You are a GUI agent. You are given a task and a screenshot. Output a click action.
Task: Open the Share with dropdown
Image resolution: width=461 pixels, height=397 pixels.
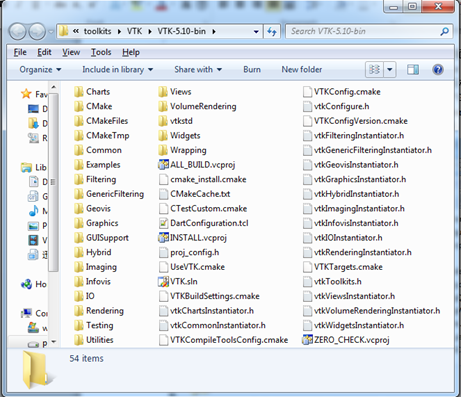pos(198,70)
